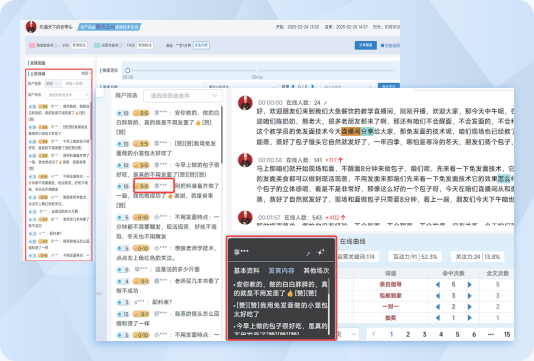Go to page 4 of the keyword table
The image size is (534, 361).
point(441,334)
